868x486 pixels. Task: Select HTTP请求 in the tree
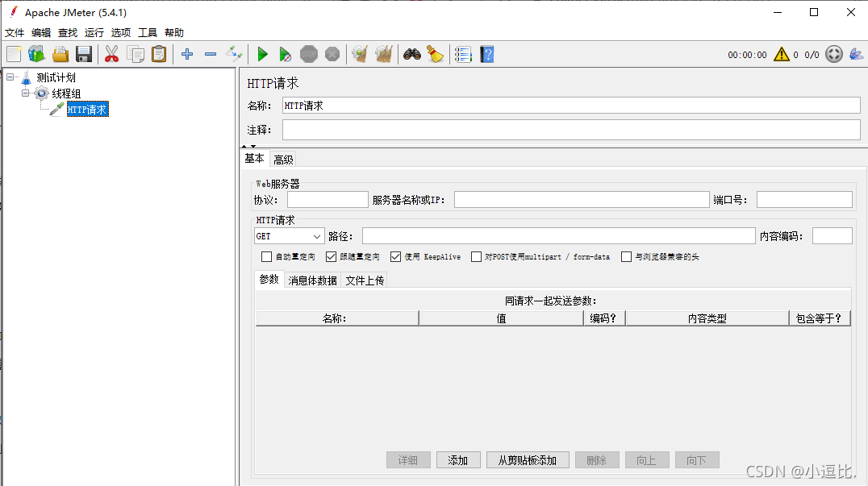[x=87, y=110]
